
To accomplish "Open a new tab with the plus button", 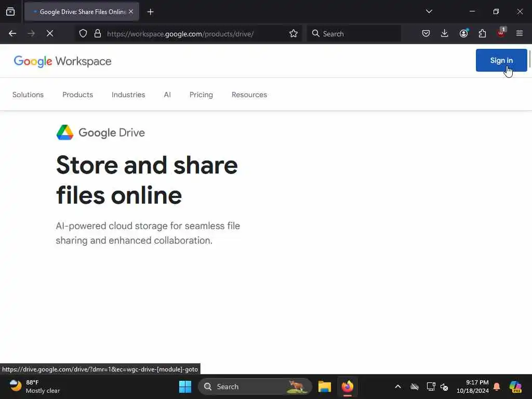I will click(150, 12).
